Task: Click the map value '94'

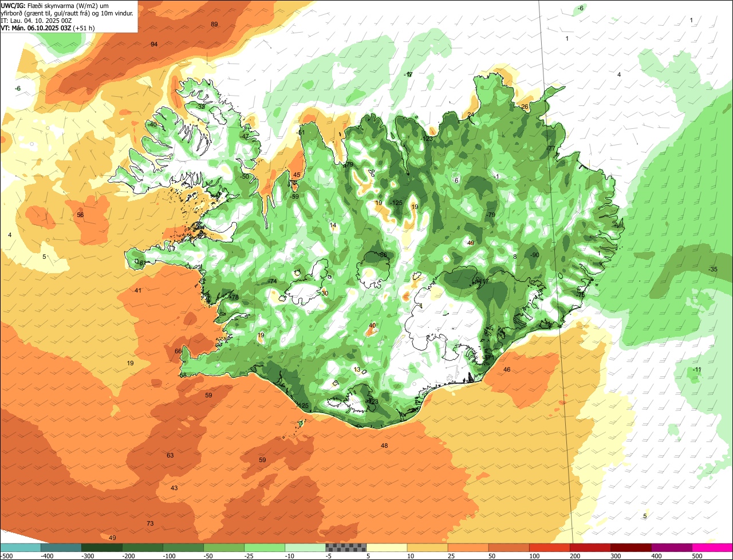Action: (x=154, y=44)
